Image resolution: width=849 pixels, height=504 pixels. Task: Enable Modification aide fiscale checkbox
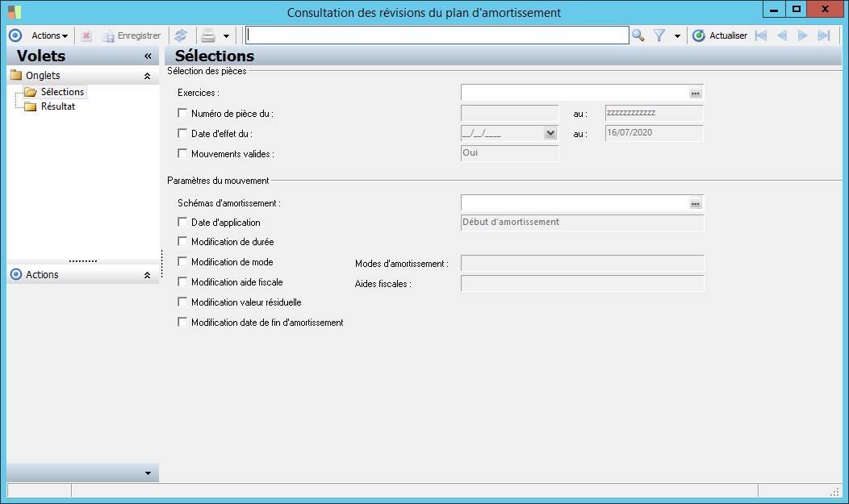click(x=182, y=281)
